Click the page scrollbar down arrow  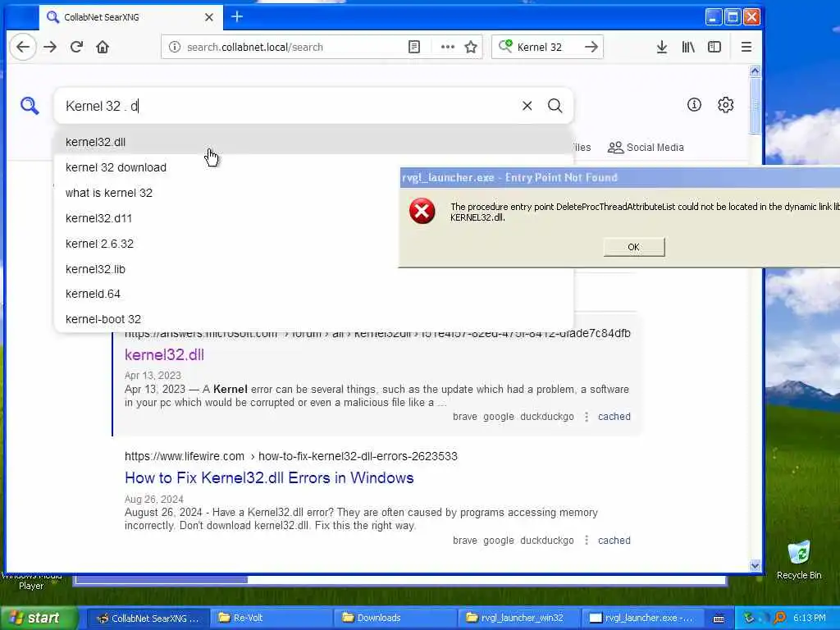(x=755, y=566)
